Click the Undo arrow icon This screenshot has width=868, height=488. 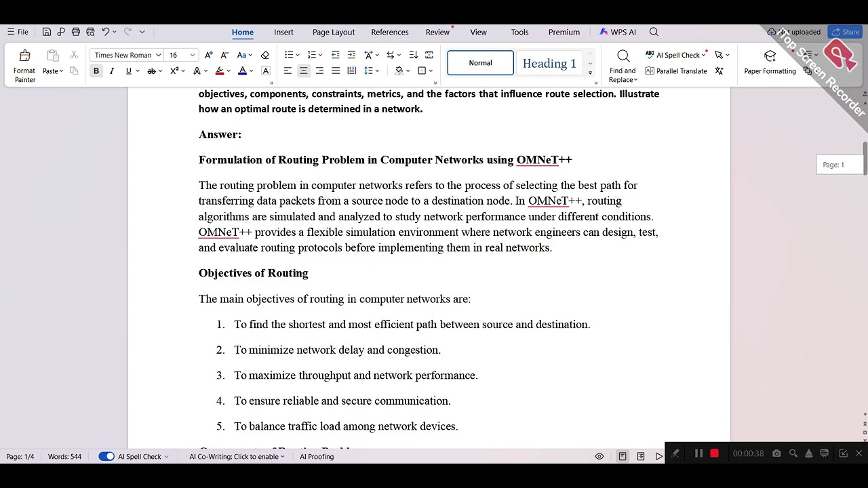[x=106, y=32]
